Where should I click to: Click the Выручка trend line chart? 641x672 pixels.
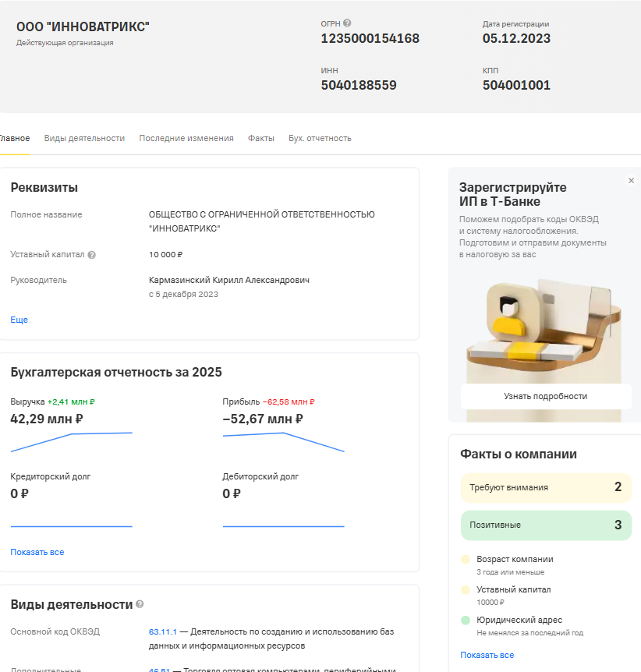[x=71, y=441]
